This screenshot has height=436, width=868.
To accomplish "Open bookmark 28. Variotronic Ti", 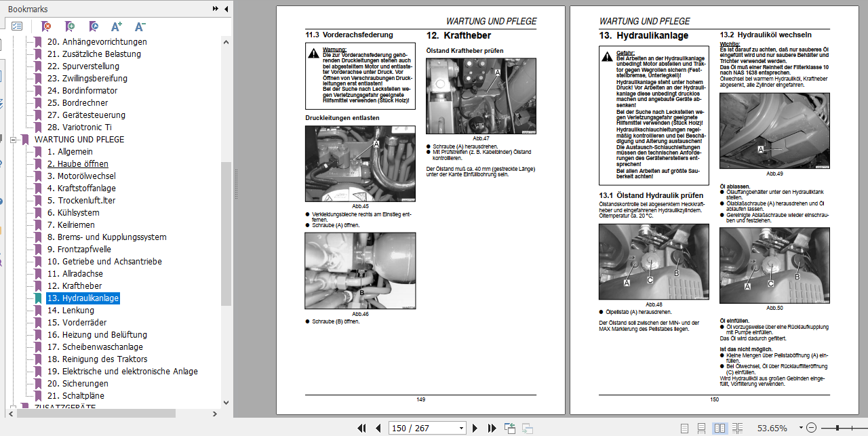I will pos(80,127).
